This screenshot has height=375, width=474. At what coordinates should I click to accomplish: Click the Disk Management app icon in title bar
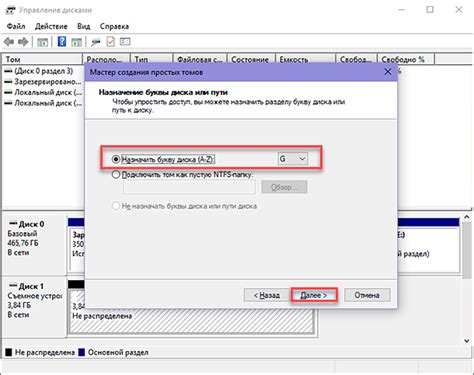pyautogui.click(x=11, y=10)
